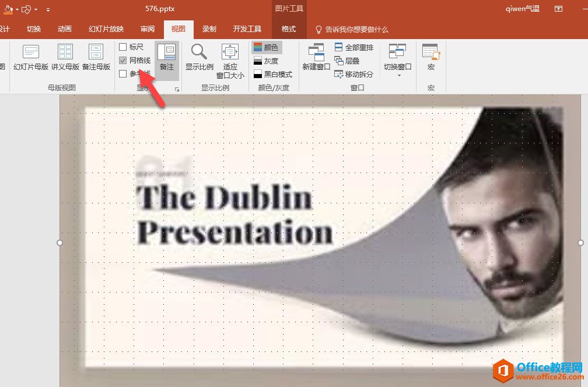Open the Slide Master view (幻灯片母版)
This screenshot has width=588, height=387.
[x=31, y=57]
